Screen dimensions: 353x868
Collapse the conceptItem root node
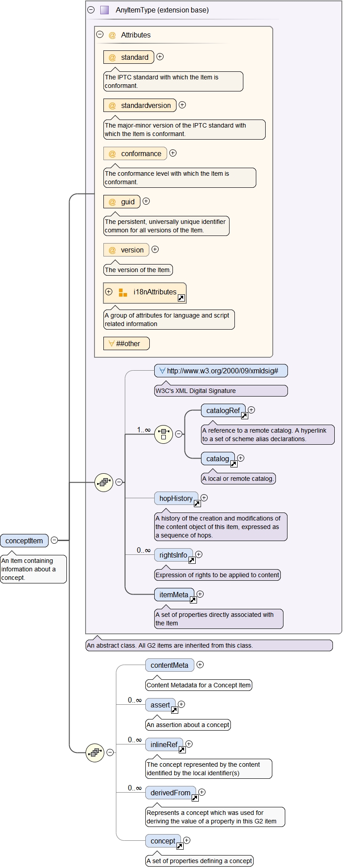click(x=54, y=540)
